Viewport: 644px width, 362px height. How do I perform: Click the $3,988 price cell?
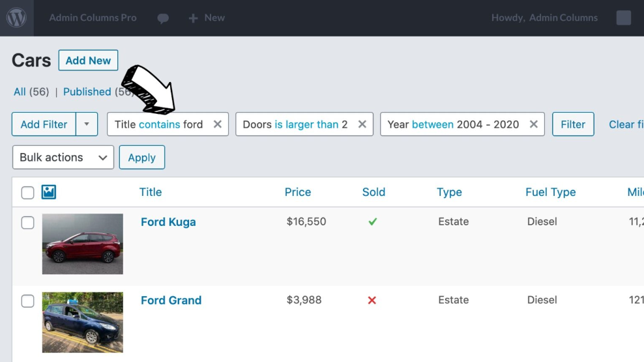point(304,300)
